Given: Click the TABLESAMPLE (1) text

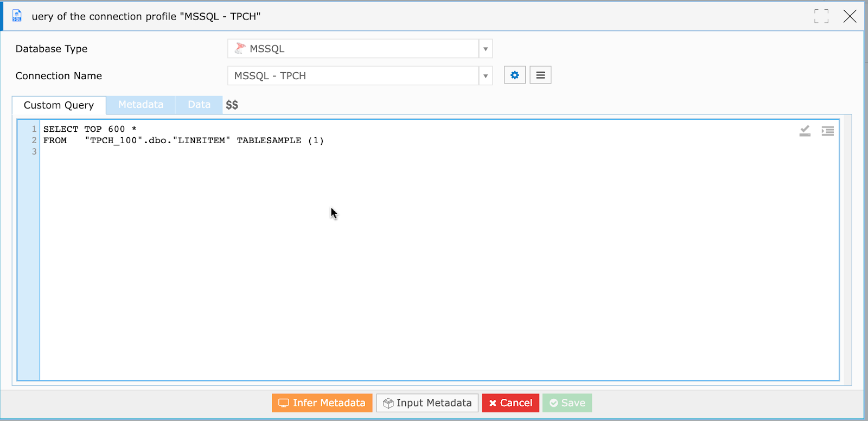Looking at the screenshot, I should point(280,141).
